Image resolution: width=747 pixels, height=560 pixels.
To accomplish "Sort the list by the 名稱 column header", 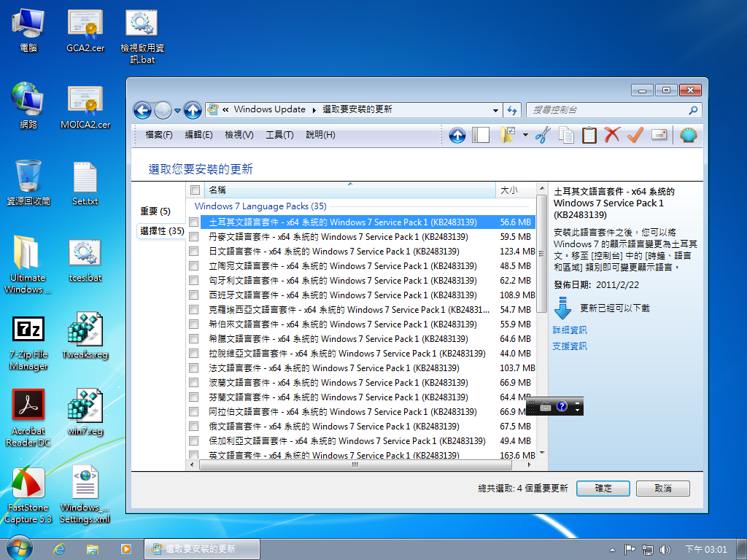I will pos(350,190).
